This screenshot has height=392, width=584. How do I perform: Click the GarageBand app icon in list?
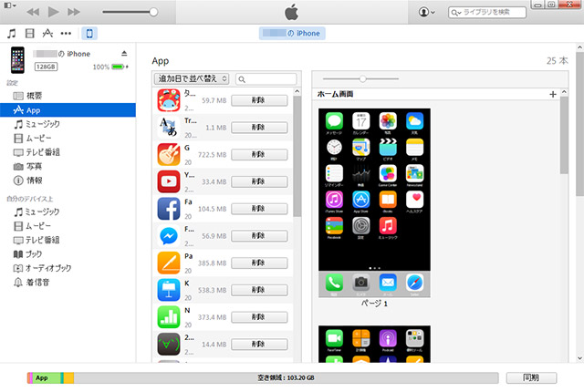coord(167,154)
